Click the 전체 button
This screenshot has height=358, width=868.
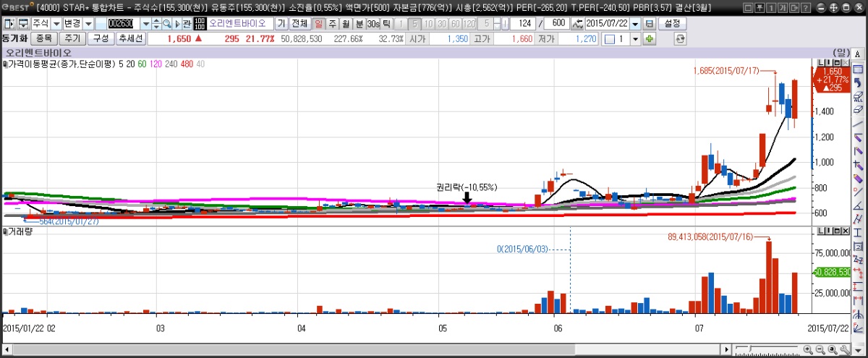[x=299, y=24]
